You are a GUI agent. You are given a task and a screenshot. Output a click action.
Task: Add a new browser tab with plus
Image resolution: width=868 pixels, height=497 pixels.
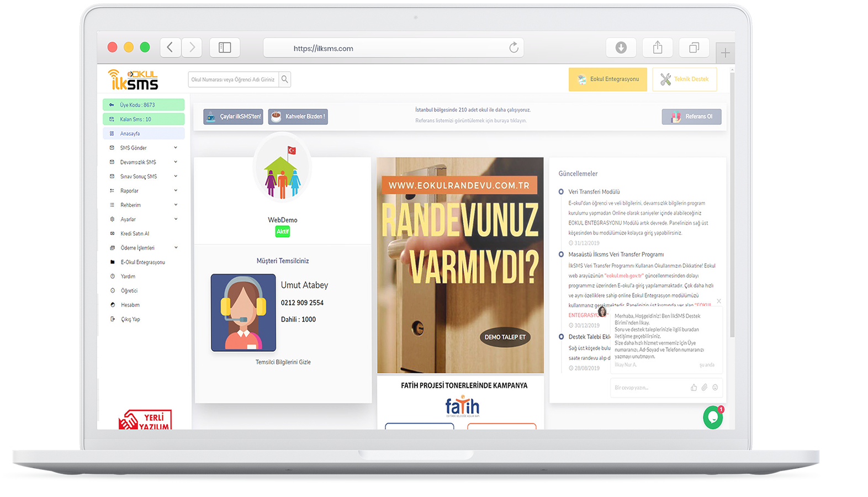725,53
